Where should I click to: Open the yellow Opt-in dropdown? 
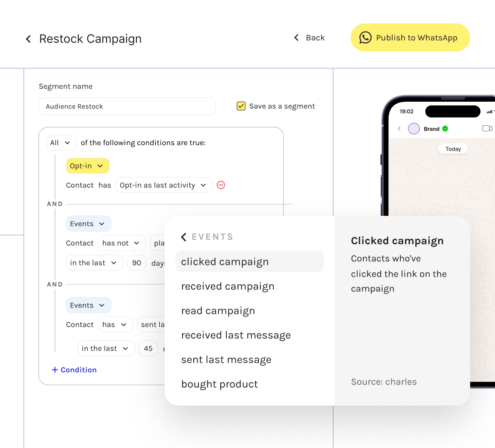87,166
